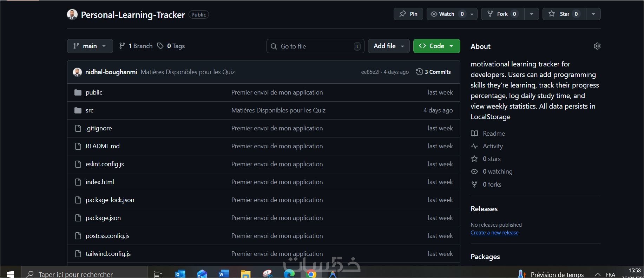Click the src folder icon
644x278 pixels.
point(78,110)
